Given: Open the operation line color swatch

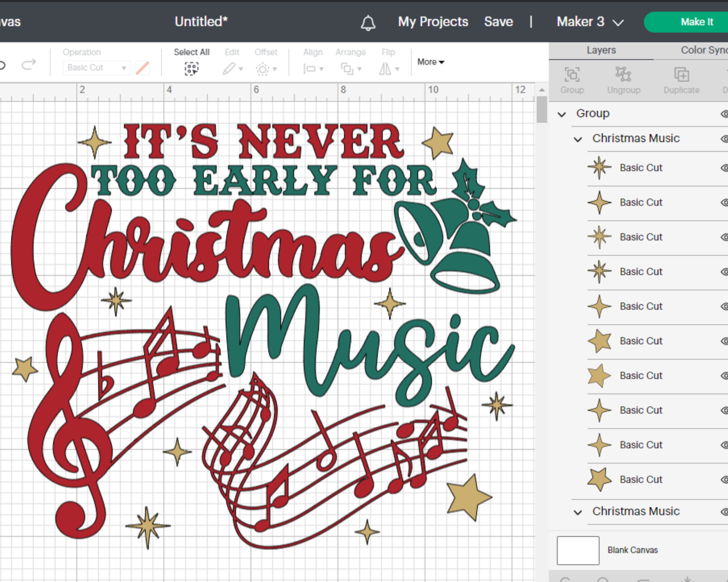Looking at the screenshot, I should click(142, 68).
